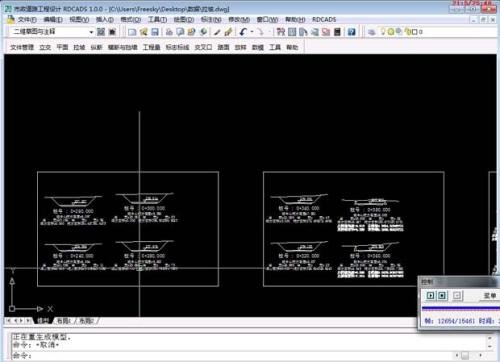Create a new drawing file icon
The height and width of the screenshot is (362, 500).
tap(132, 32)
